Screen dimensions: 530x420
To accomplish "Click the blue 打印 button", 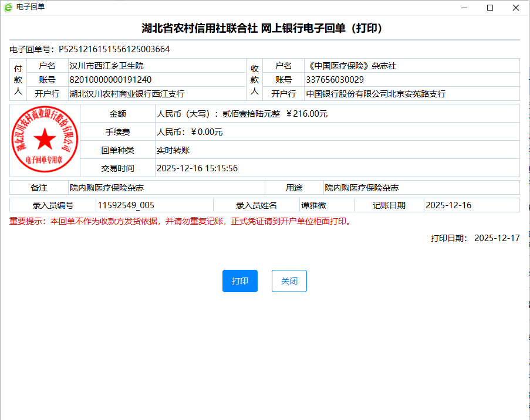I will point(239,281).
